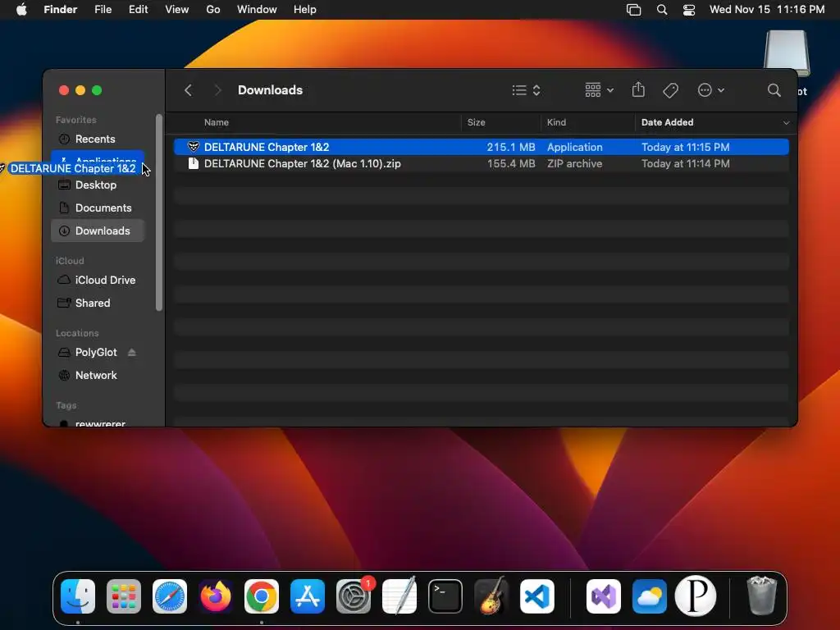840x630 pixels.
Task: Open TextEdit from the Dock
Action: tap(399, 596)
